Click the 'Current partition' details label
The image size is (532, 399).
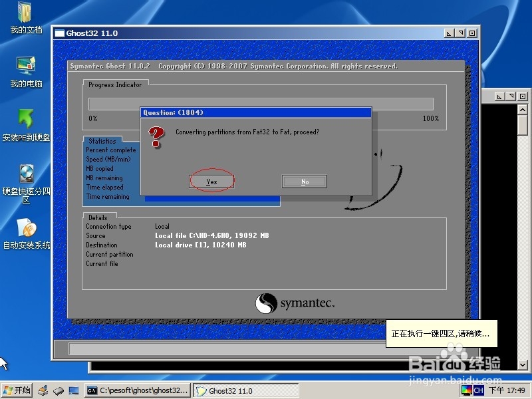110,255
